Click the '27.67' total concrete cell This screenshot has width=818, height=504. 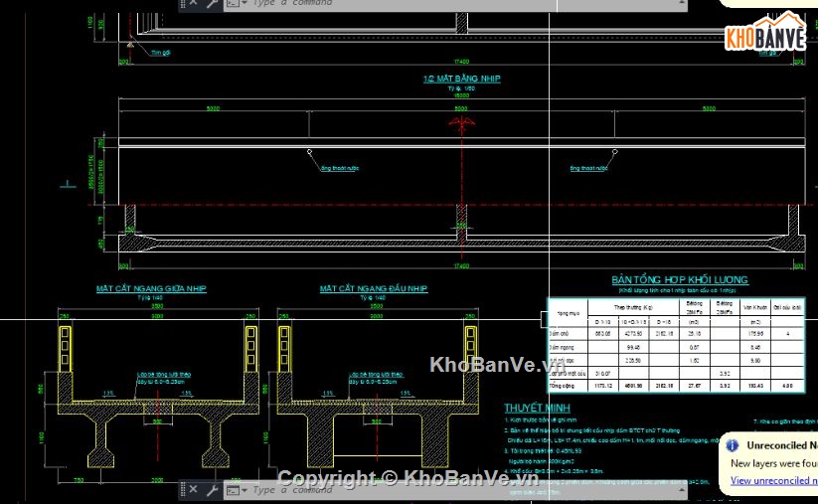pyautogui.click(x=695, y=386)
